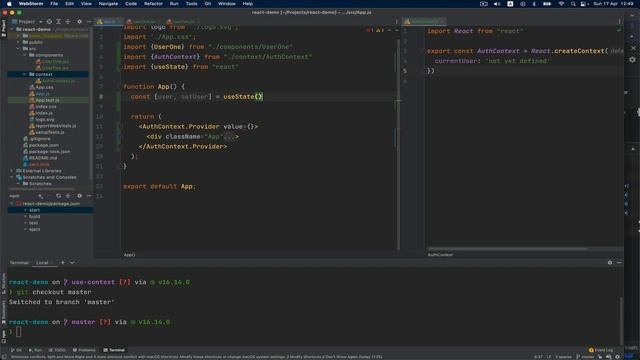Select the eject npm script

(x=34, y=229)
